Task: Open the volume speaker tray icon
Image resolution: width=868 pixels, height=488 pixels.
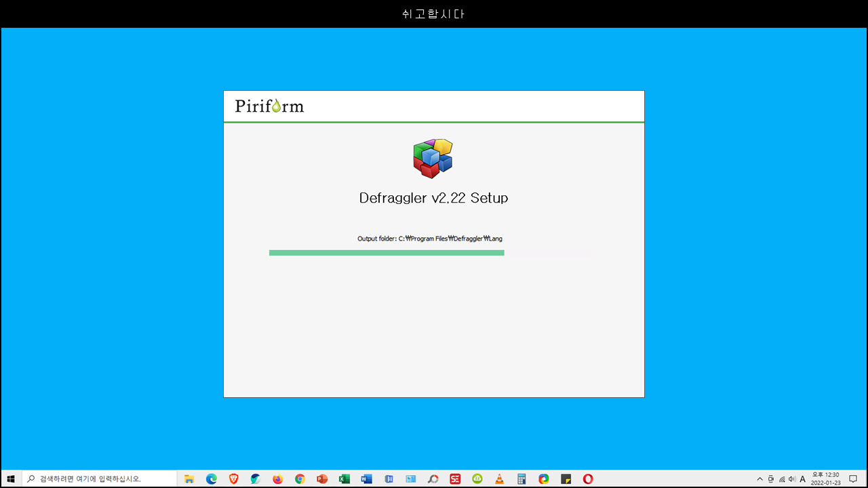Action: [x=792, y=479]
